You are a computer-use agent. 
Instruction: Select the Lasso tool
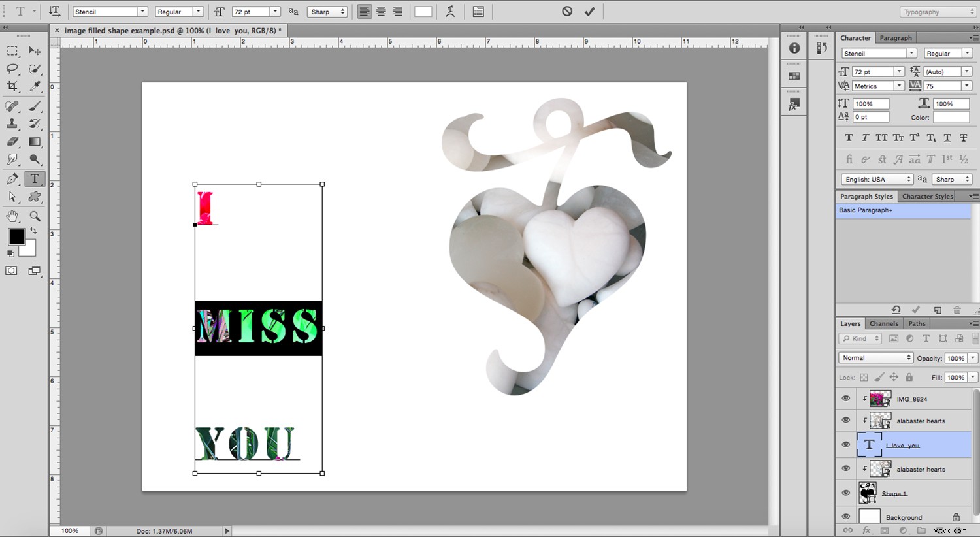pos(11,69)
